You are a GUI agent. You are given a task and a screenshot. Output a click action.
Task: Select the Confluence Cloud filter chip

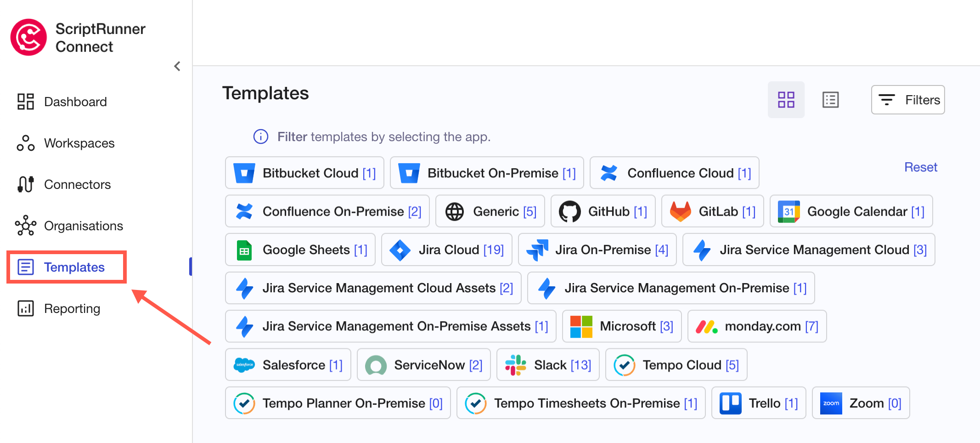pyautogui.click(x=674, y=173)
